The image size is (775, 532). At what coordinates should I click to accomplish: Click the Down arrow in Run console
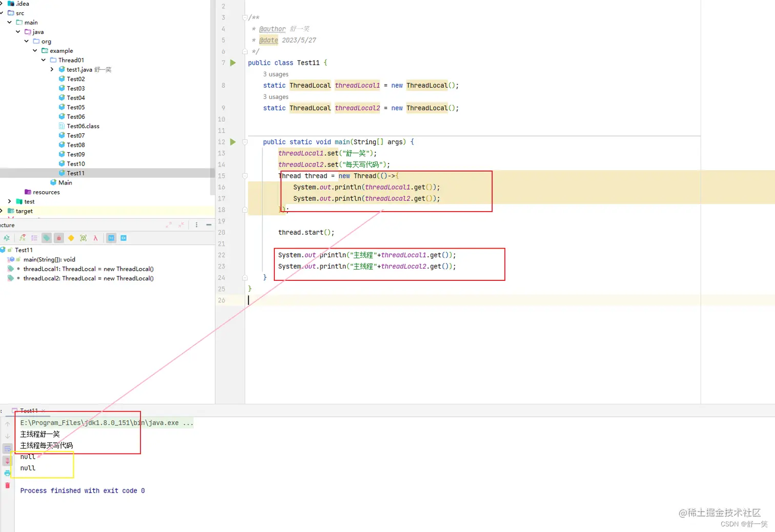tap(7, 436)
